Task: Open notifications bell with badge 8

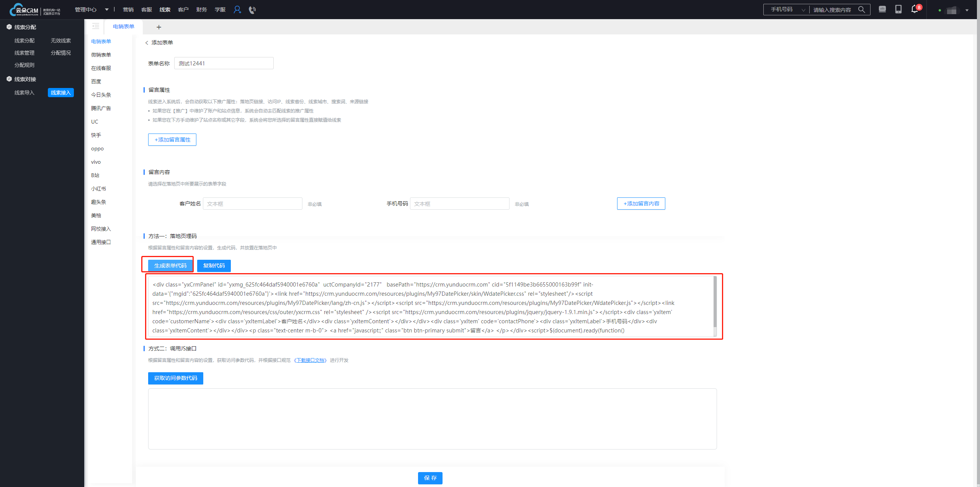Action: [x=915, y=9]
